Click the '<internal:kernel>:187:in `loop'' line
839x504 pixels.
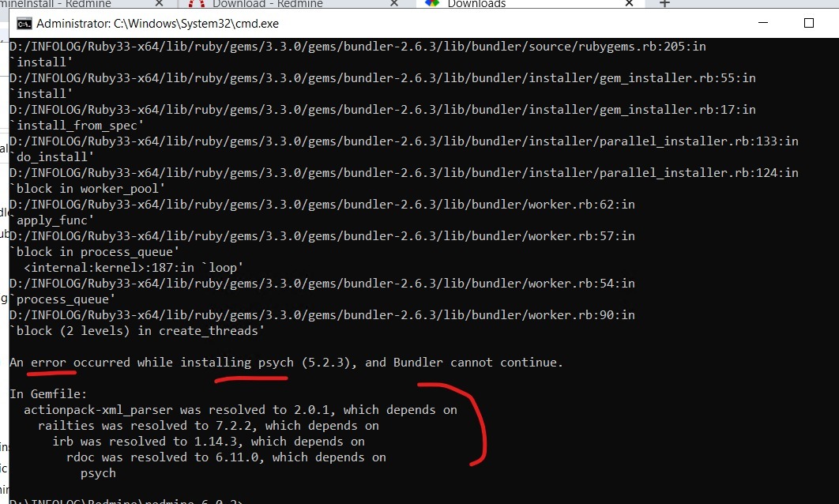pos(134,268)
